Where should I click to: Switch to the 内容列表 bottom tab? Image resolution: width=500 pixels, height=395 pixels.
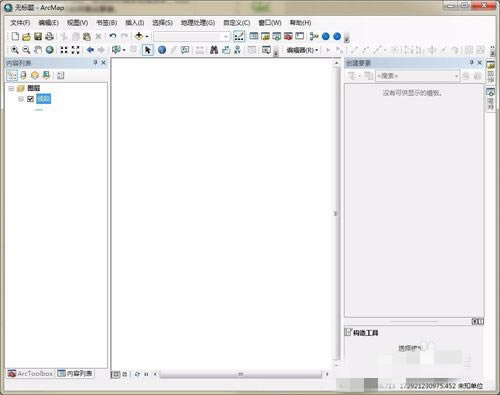(75, 374)
